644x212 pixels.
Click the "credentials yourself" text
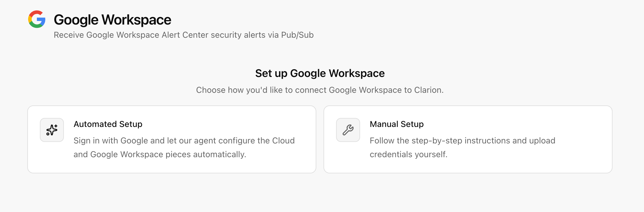(x=409, y=154)
